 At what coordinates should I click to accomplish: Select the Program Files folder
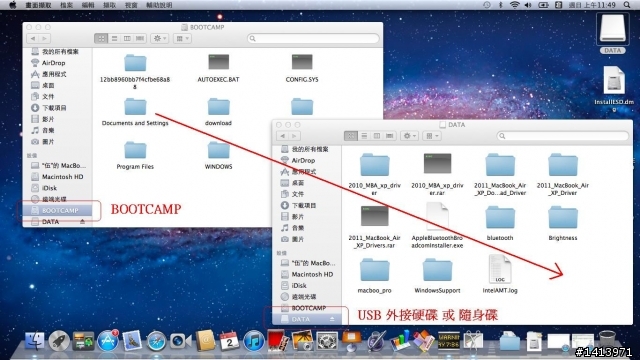coord(135,155)
